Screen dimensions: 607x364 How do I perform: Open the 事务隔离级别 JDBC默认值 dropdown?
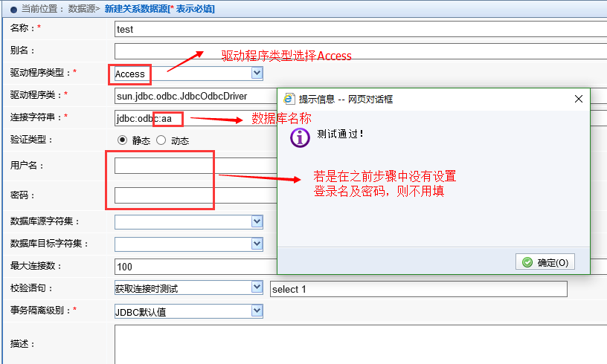(x=257, y=311)
